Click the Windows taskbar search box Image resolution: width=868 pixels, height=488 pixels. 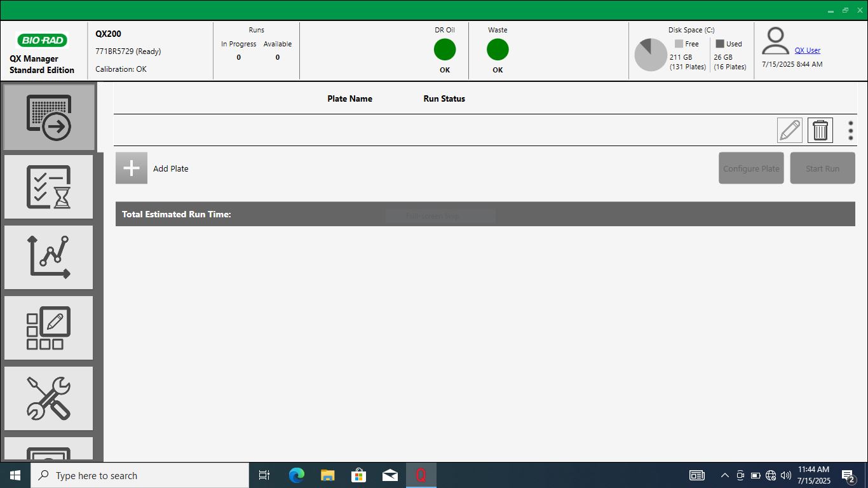pos(140,475)
